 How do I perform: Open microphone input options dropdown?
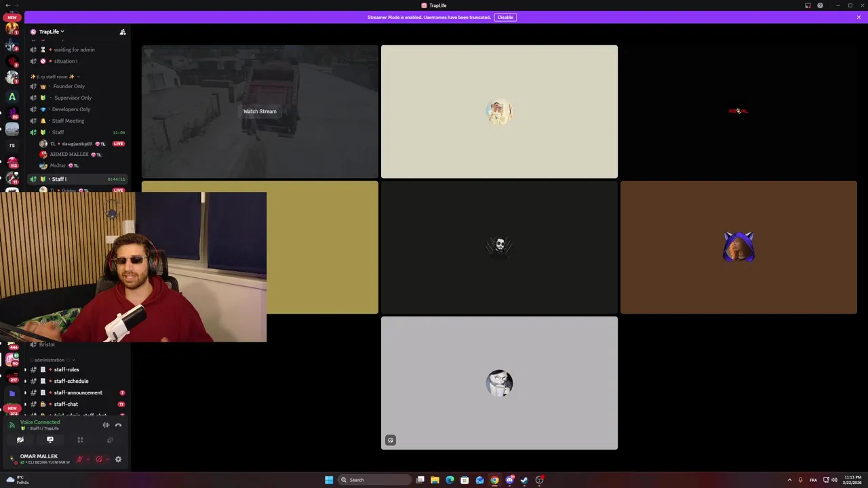(x=87, y=460)
